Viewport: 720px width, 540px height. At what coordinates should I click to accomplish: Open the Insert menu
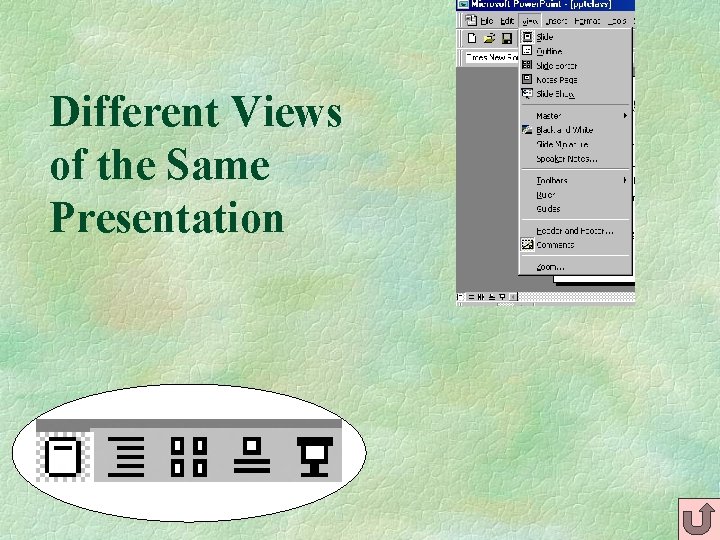[x=557, y=21]
